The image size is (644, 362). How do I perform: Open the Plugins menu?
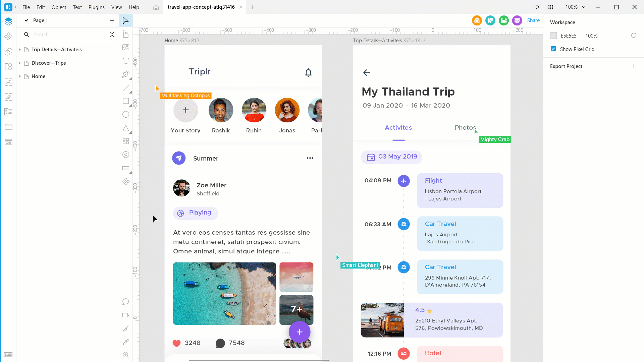coord(96,7)
